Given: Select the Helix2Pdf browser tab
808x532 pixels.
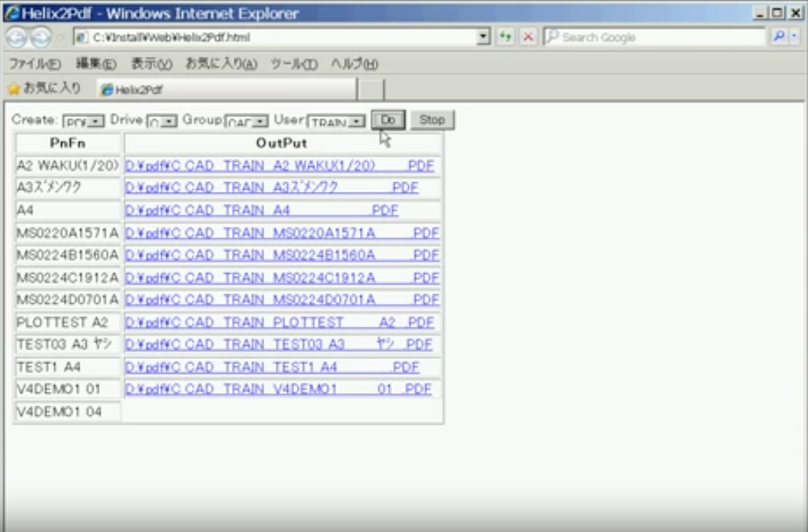Looking at the screenshot, I should 227,89.
